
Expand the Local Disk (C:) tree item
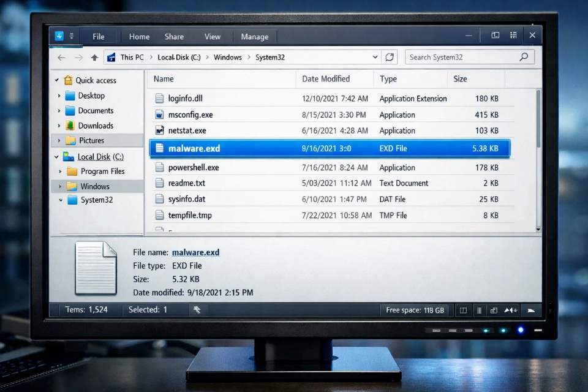tap(56, 156)
